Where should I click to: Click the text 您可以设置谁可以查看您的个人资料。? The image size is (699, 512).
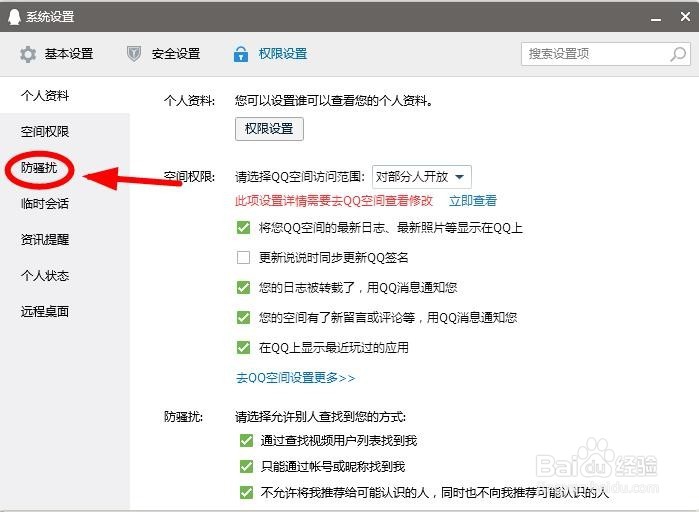point(334,101)
